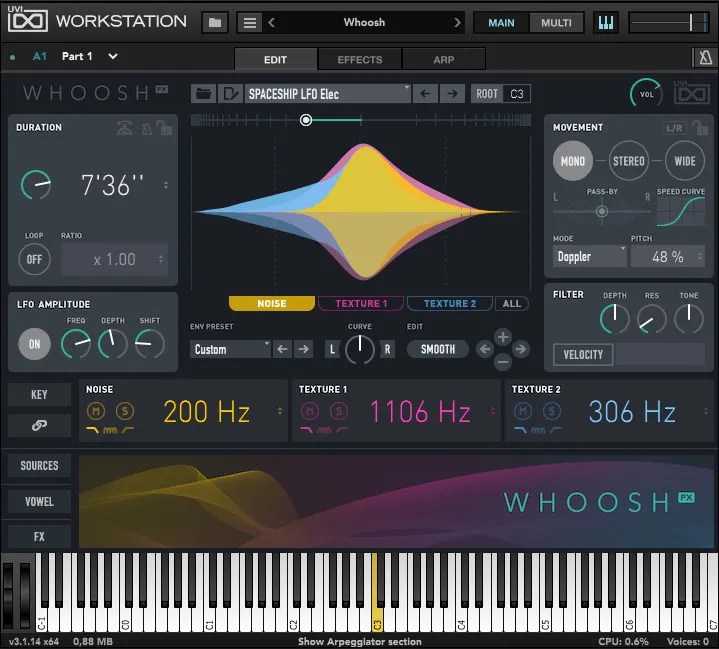Open the file browser folder icon in top bar

click(215, 22)
